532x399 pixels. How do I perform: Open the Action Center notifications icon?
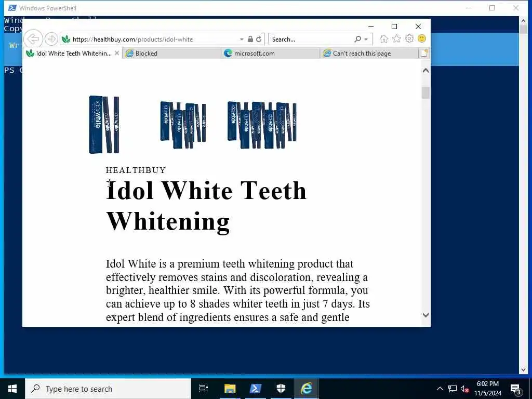[x=515, y=389]
